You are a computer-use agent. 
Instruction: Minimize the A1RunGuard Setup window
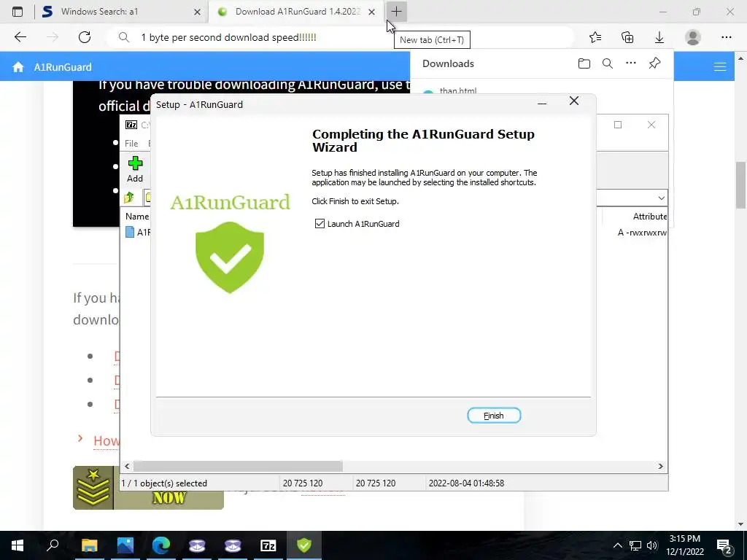[x=542, y=102]
